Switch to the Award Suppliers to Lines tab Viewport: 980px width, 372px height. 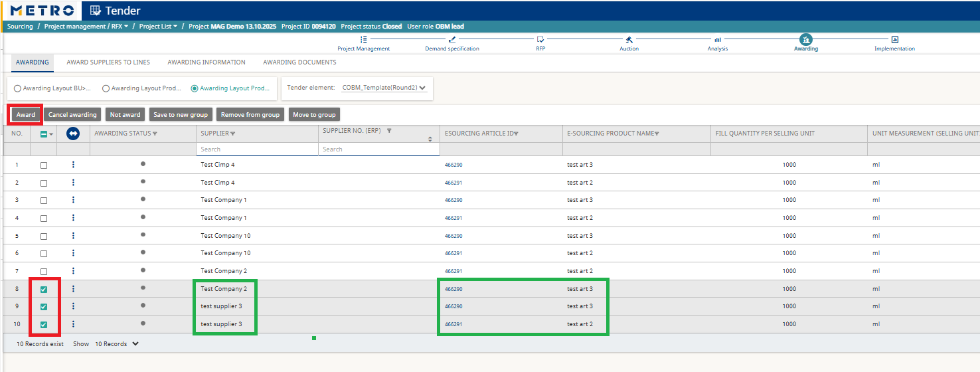(108, 62)
